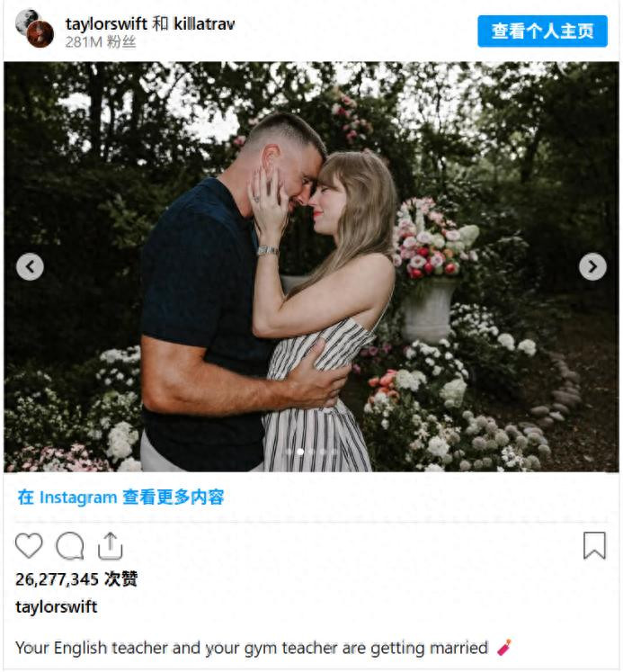Like the post with the heart icon
This screenshot has width=623, height=672.
click(29, 546)
